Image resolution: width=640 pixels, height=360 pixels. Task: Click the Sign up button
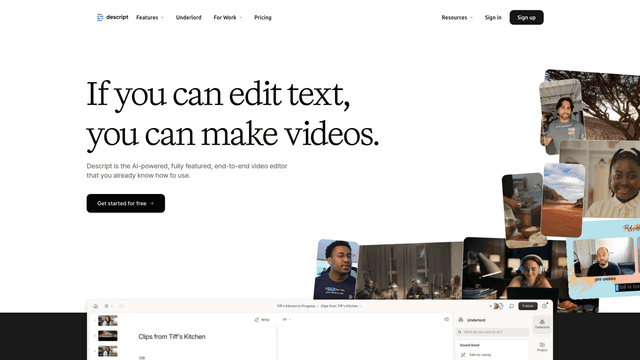(527, 18)
